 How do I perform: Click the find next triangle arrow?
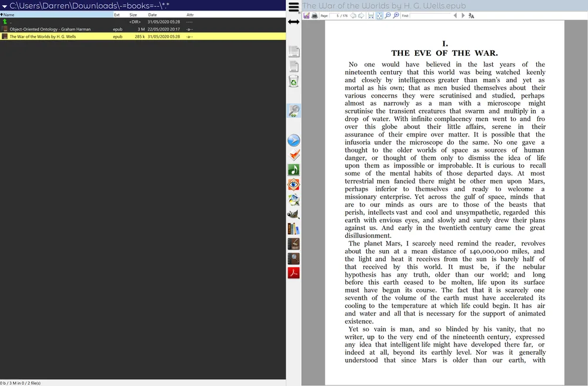pos(463,16)
